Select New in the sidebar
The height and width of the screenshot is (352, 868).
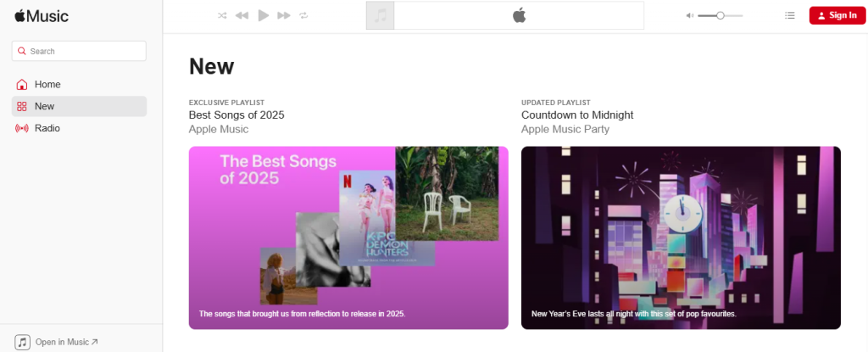44,106
